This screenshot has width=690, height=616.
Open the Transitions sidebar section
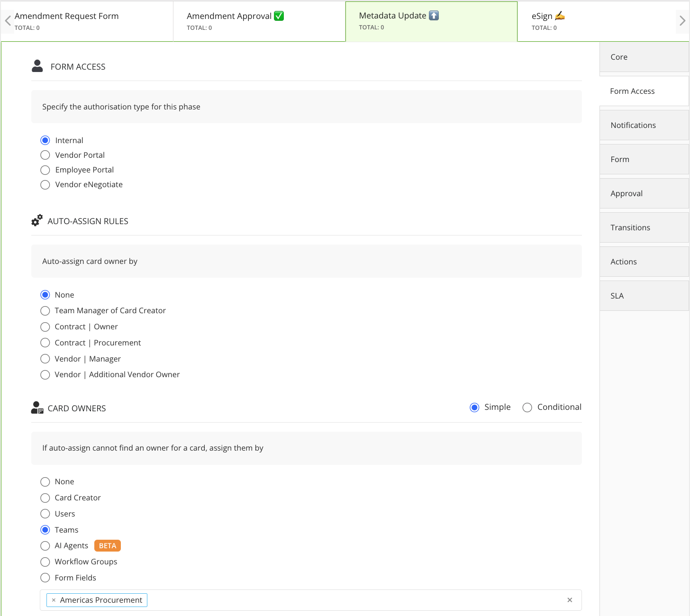point(630,227)
